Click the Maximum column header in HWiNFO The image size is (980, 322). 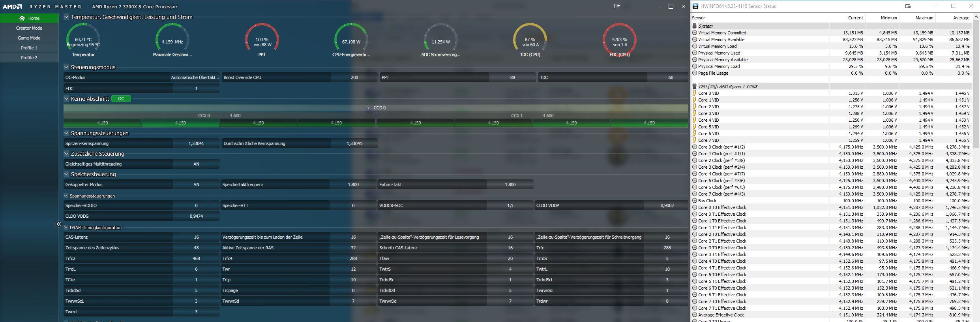click(x=918, y=18)
